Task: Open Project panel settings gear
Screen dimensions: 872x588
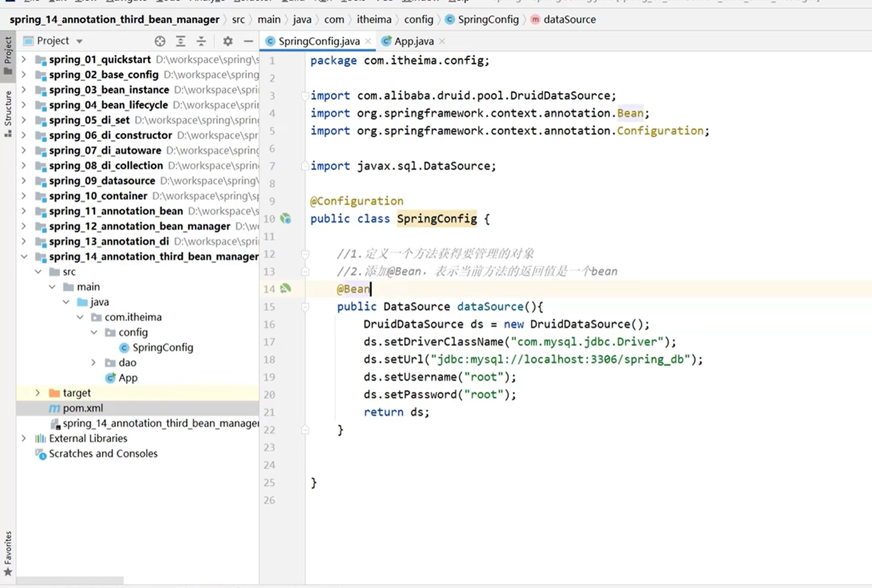Action: point(227,41)
